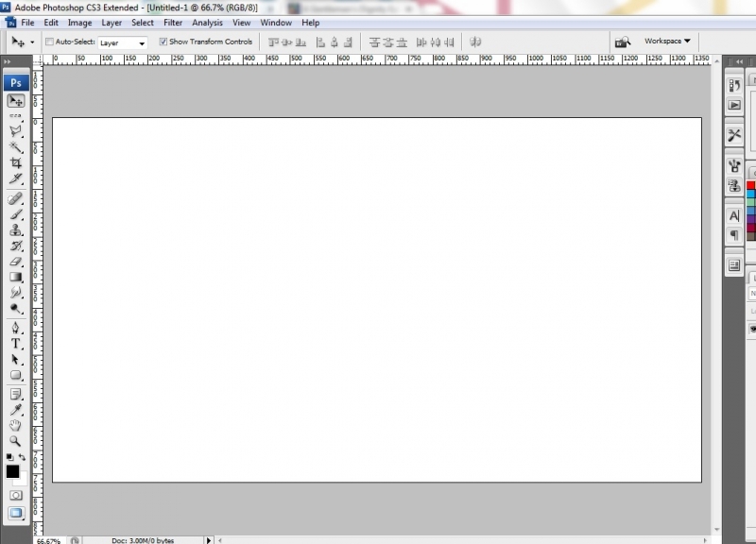Click the zoom percentage field in status bar
This screenshot has width=756, height=544.
coord(48,540)
